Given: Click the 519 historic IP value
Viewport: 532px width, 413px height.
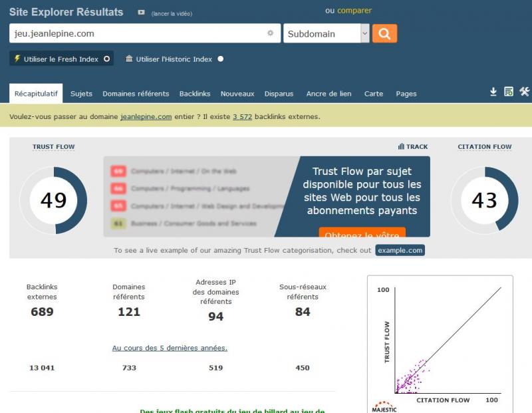Looking at the screenshot, I should pyautogui.click(x=215, y=368).
